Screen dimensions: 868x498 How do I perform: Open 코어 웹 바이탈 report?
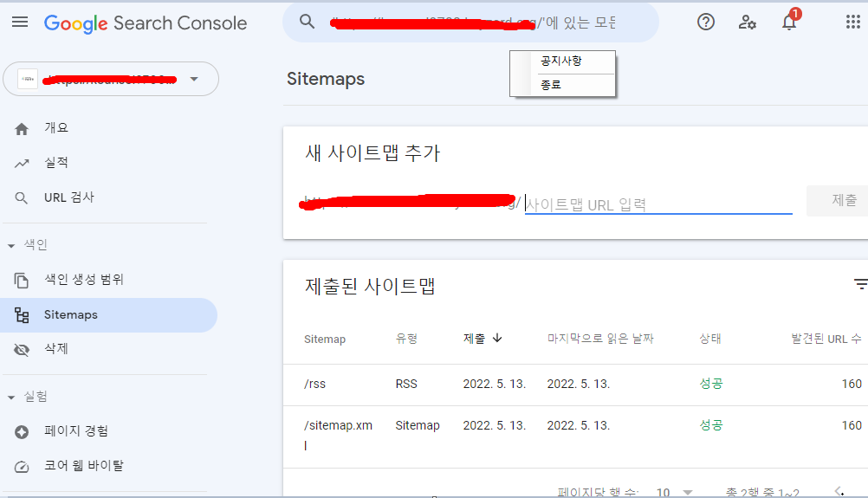(84, 465)
